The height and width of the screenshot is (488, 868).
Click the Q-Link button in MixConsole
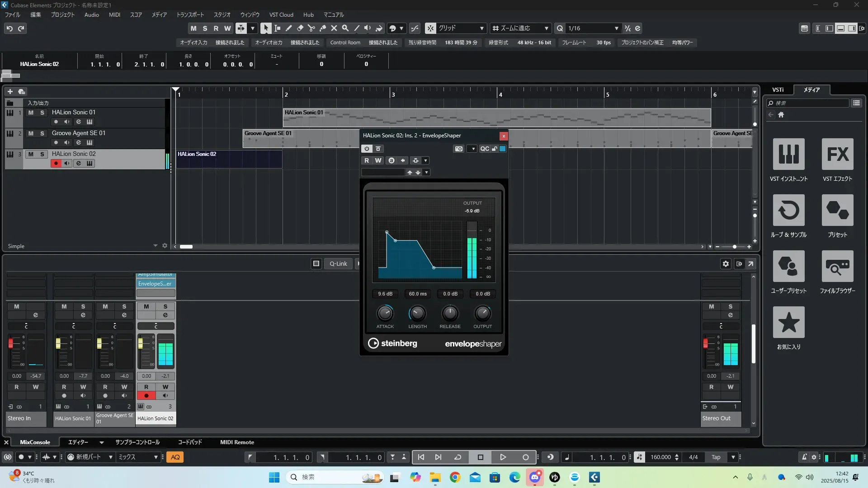(338, 263)
